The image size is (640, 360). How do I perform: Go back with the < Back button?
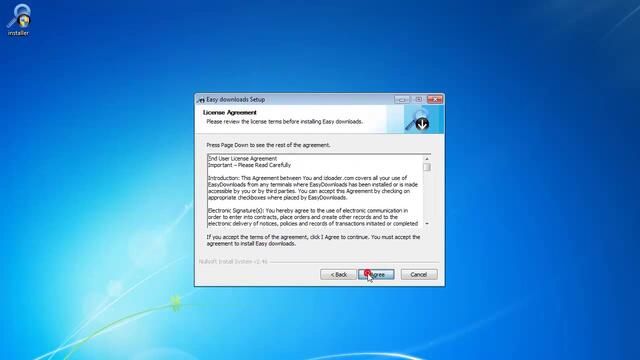pyautogui.click(x=338, y=274)
